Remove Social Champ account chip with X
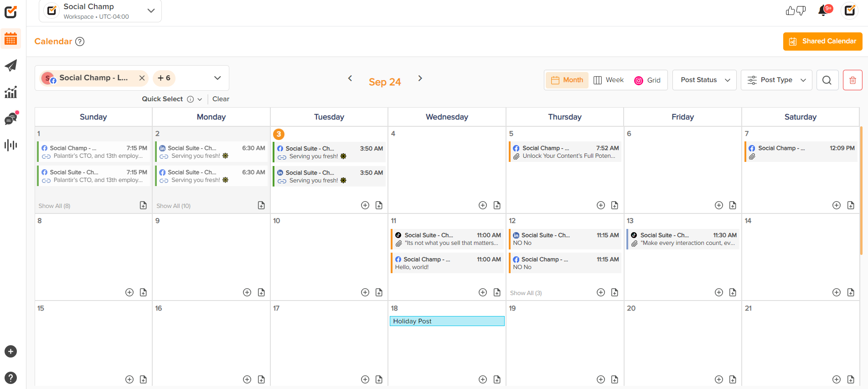The height and width of the screenshot is (389, 868). point(142,78)
